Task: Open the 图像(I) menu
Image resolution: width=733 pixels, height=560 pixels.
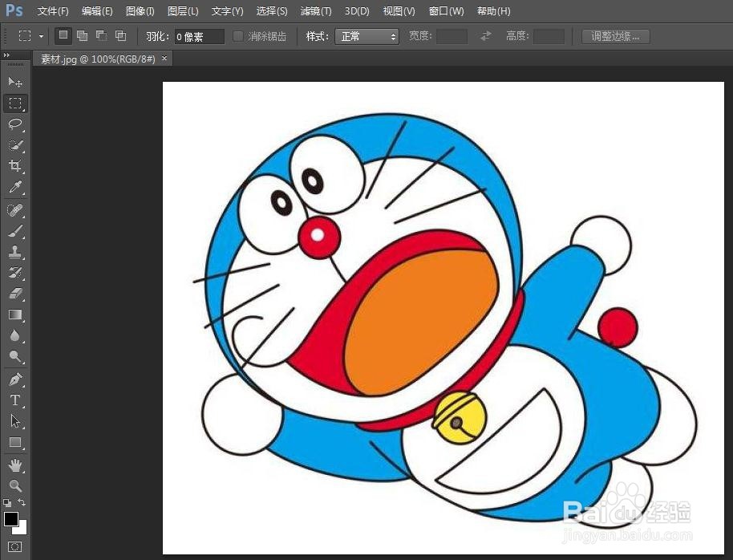Action: coord(140,10)
